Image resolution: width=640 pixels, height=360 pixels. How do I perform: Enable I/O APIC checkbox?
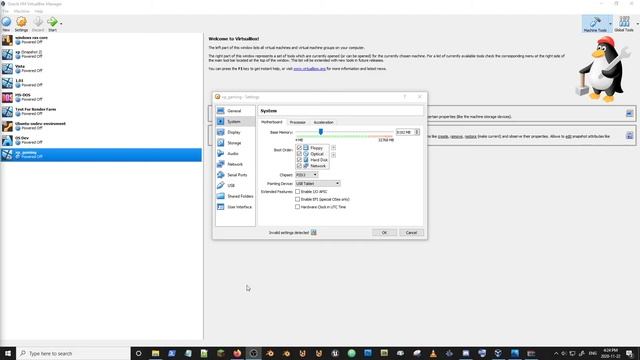pyautogui.click(x=298, y=191)
